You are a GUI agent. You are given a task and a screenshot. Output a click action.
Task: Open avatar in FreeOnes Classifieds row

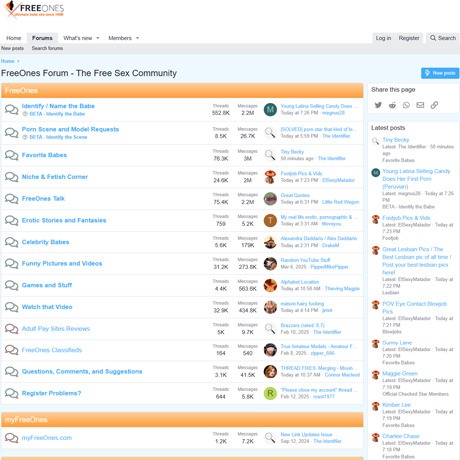point(270,350)
